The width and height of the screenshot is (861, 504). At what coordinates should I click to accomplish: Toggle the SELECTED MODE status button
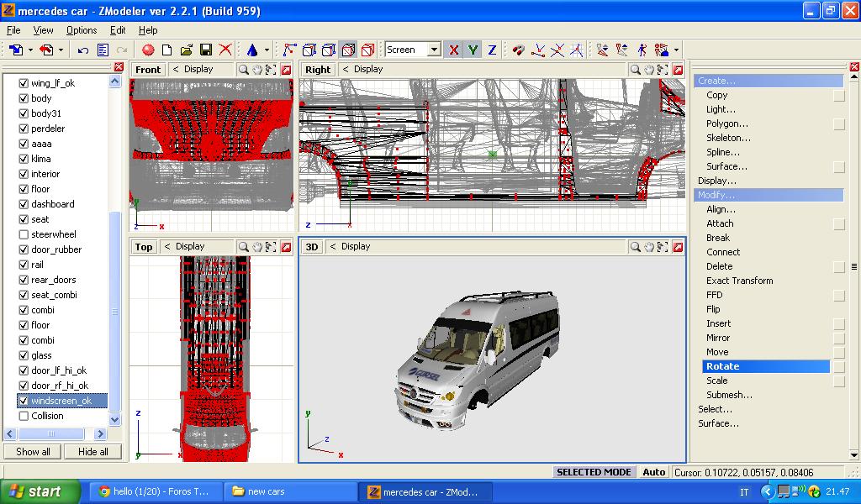(x=594, y=472)
